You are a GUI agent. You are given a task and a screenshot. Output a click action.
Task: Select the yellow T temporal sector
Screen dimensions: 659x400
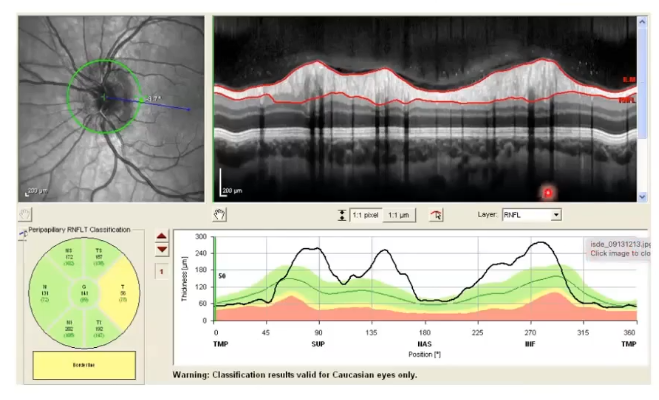pos(122,293)
